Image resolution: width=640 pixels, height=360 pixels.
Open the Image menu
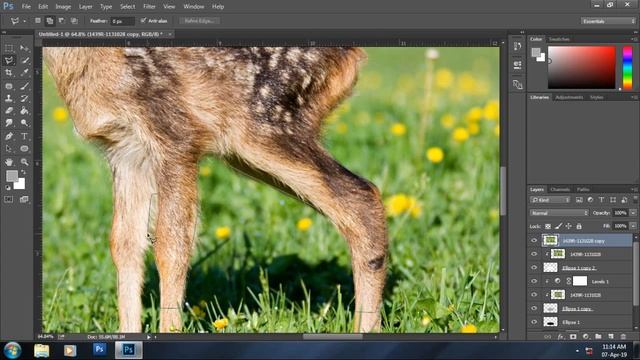[63, 7]
